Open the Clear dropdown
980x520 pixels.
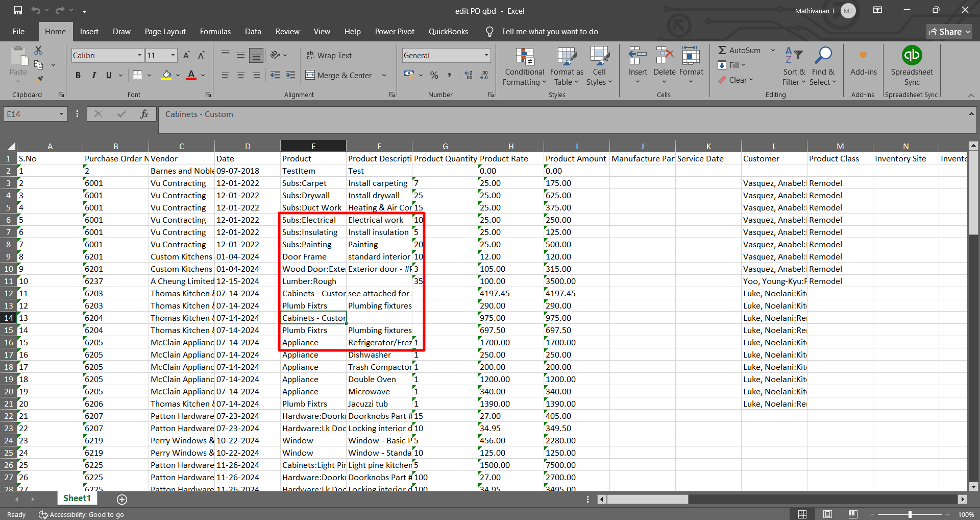point(736,80)
